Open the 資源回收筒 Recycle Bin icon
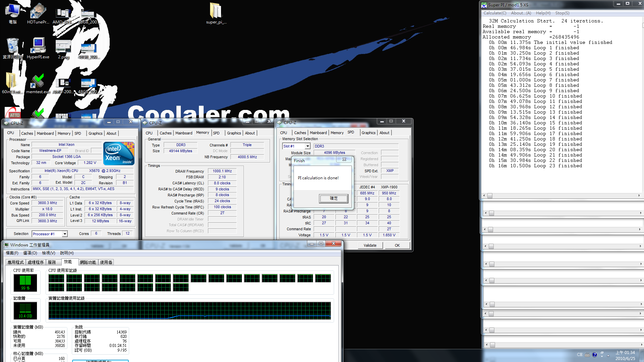644x362 pixels. [x=13, y=48]
